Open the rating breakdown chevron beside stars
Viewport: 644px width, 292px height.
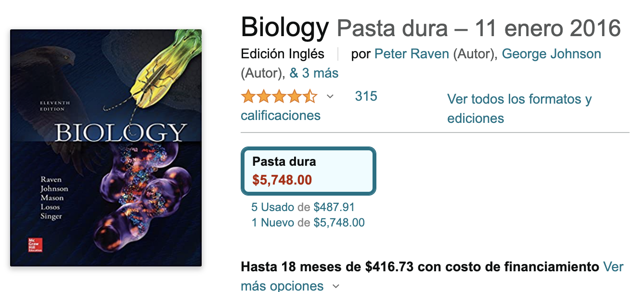(330, 97)
